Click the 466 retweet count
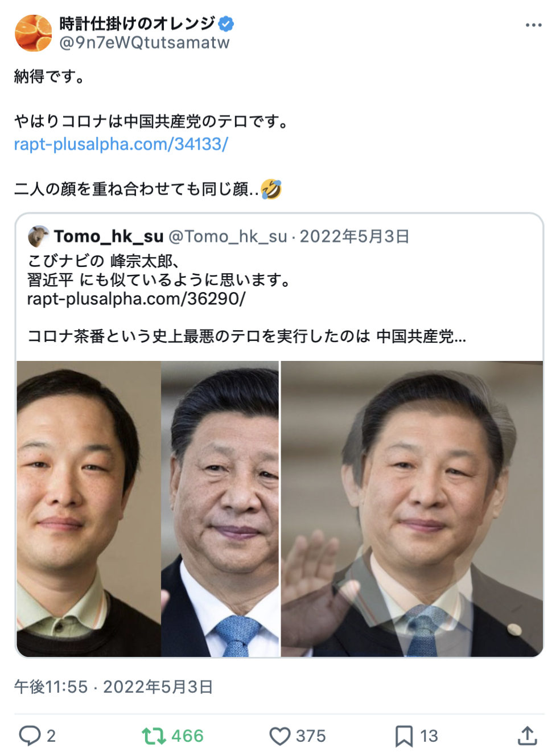Screen dimensions: 560x756 pos(187,736)
